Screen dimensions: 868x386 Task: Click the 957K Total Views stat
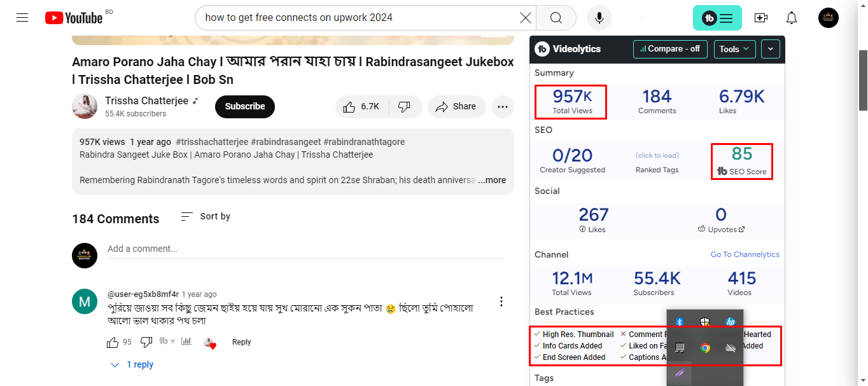point(571,101)
